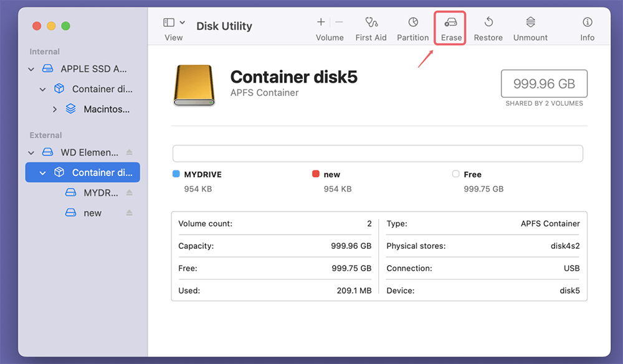Collapse the APPLE SSD tree item
Image resolution: width=623 pixels, height=364 pixels.
click(x=30, y=68)
